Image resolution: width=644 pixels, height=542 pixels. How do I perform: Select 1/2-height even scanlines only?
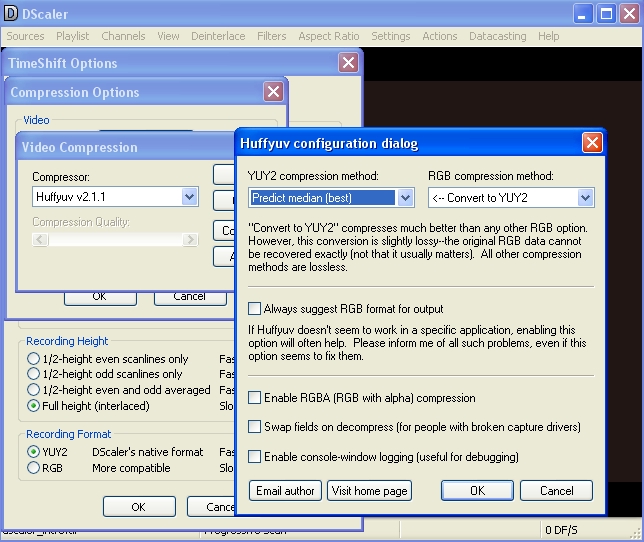tap(33, 358)
